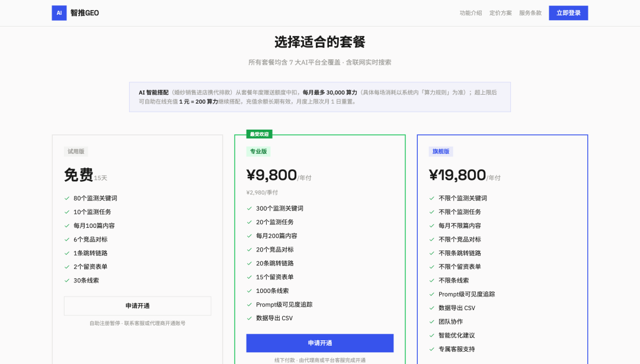Open 服务条款 from the navigation bar
The width and height of the screenshot is (640, 364).
coord(530,13)
